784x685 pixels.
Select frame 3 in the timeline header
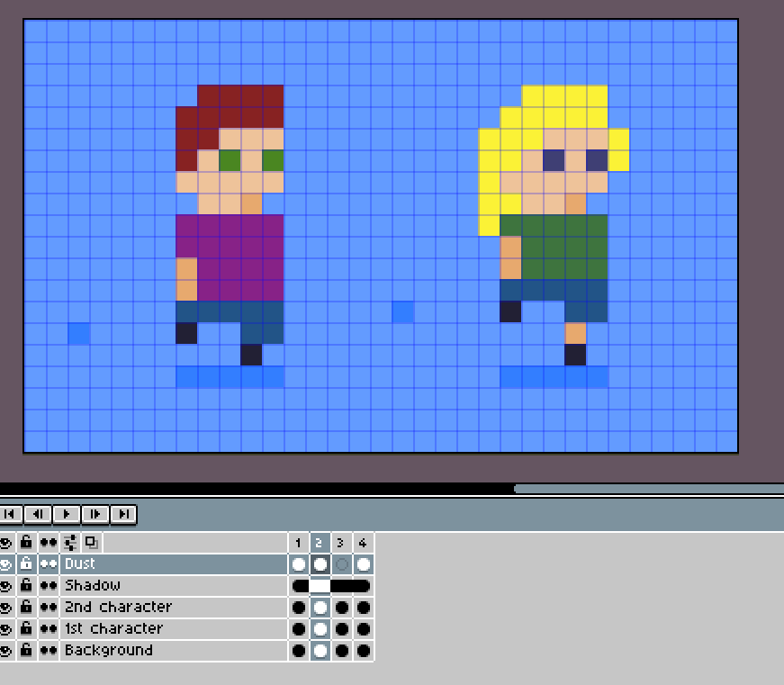341,543
